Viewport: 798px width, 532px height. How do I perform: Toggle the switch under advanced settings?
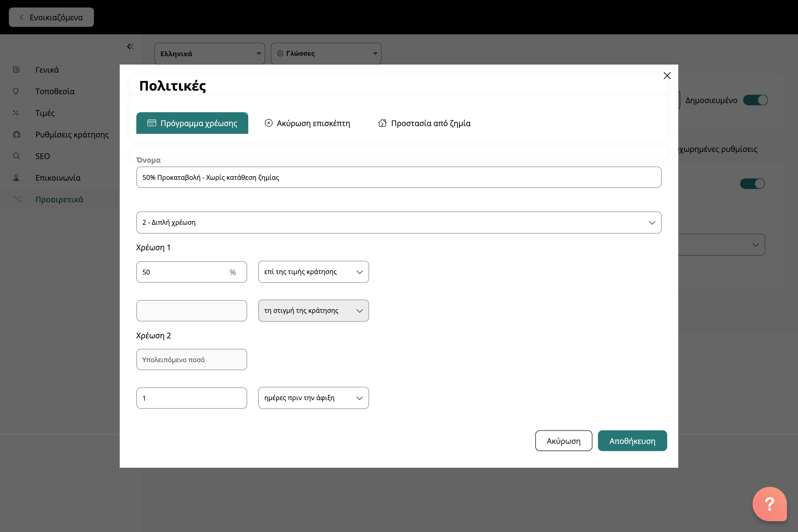point(752,183)
